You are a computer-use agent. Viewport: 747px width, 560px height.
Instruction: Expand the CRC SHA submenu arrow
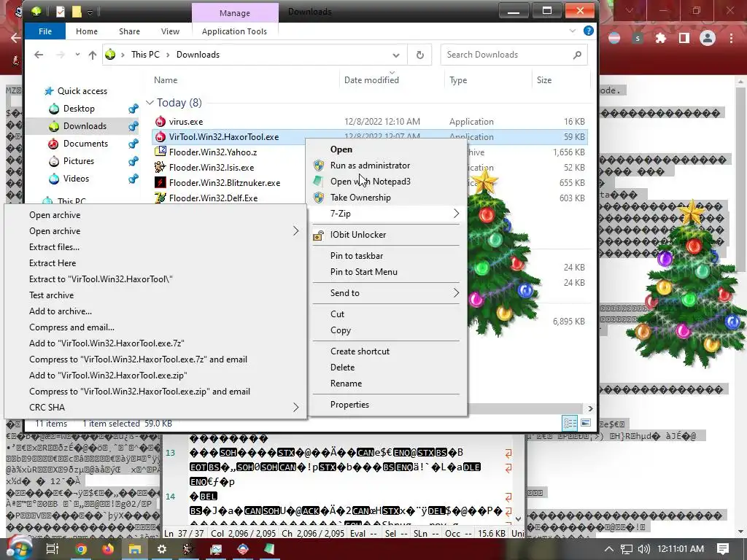[x=296, y=408]
